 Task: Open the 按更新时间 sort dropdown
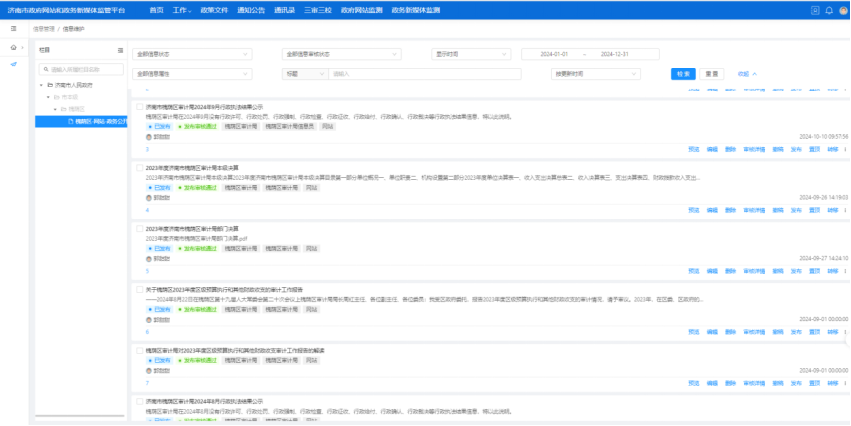[x=596, y=73]
